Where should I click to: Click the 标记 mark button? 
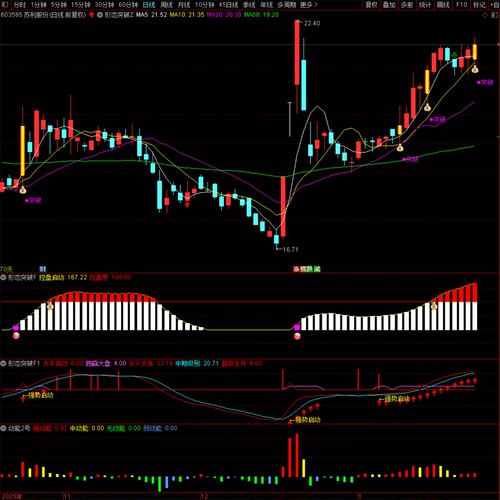pos(479,5)
